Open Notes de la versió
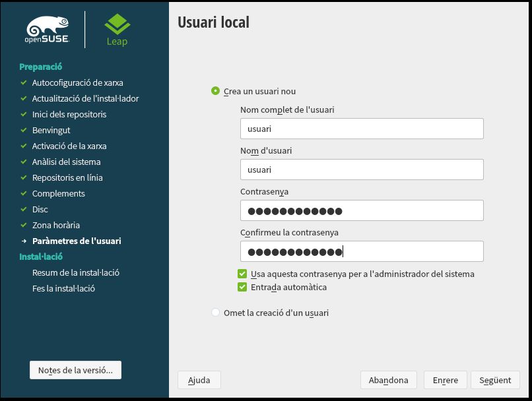Screen dimensions: 532x401 [75, 370]
